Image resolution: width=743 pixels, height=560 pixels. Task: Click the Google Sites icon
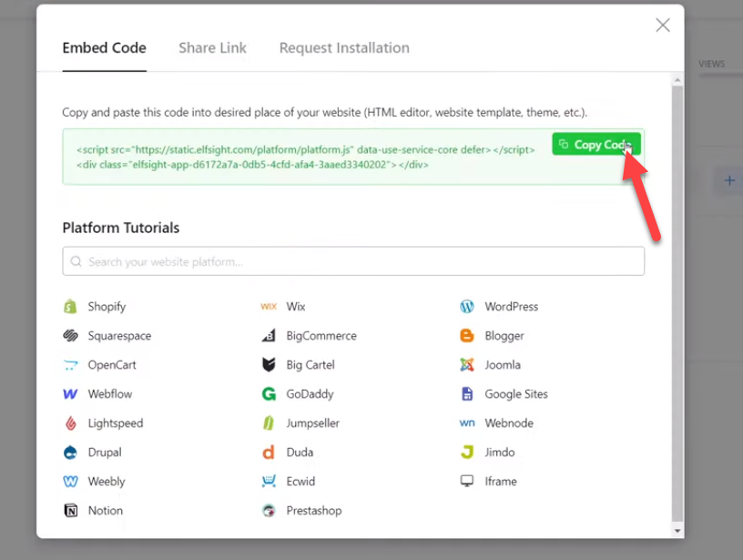pos(467,393)
